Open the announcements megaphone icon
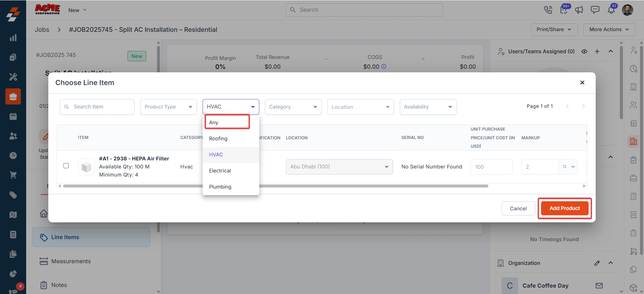Image resolution: width=644 pixels, height=294 pixels. (579, 10)
